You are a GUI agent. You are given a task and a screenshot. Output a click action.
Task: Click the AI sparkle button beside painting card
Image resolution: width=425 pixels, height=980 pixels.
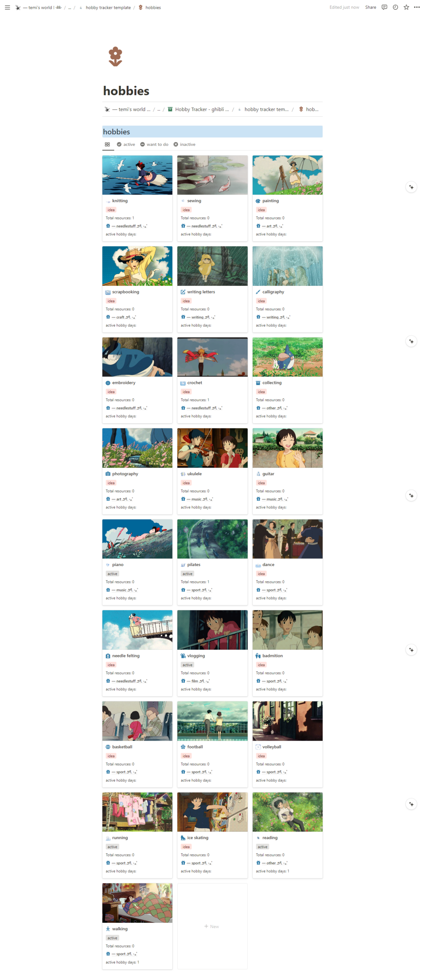[411, 187]
